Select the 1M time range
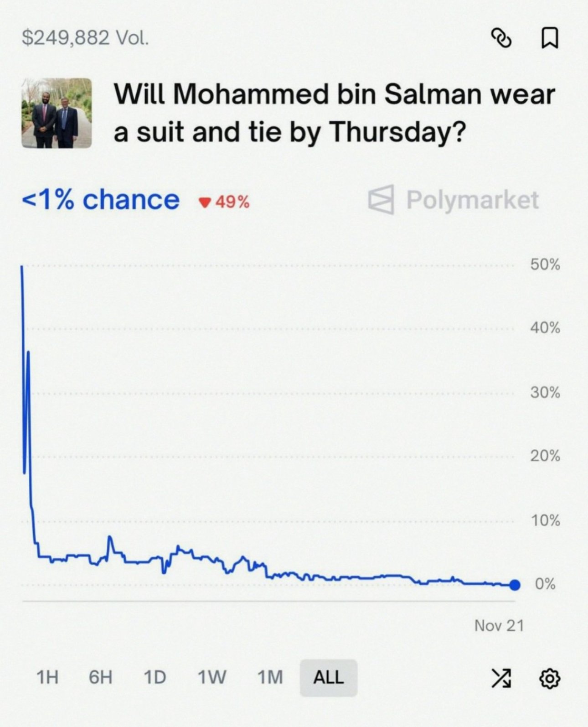This screenshot has width=588, height=727. point(270,677)
